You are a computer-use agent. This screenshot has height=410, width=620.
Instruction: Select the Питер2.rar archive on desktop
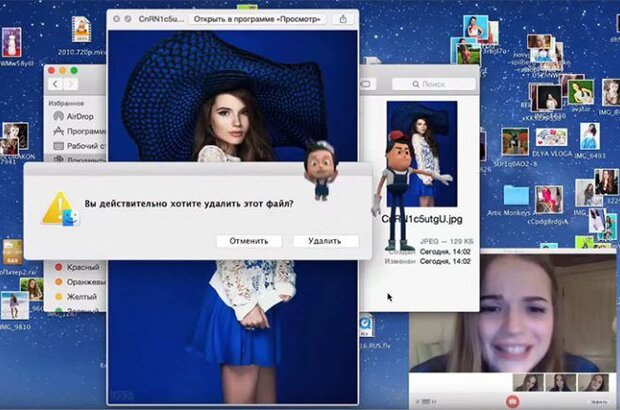pos(13,252)
